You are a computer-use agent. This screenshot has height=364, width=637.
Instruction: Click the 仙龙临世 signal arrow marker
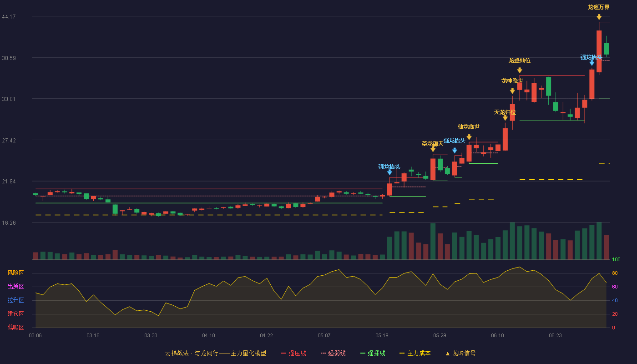469,137
